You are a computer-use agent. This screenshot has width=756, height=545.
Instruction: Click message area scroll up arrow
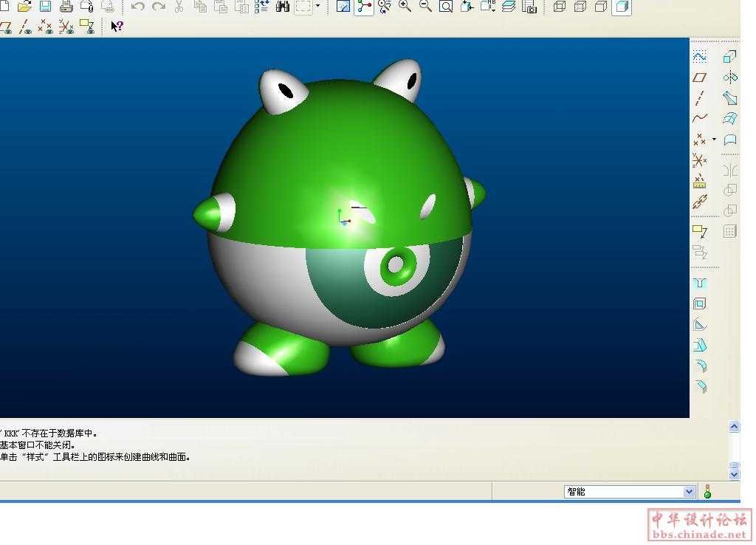pos(734,426)
